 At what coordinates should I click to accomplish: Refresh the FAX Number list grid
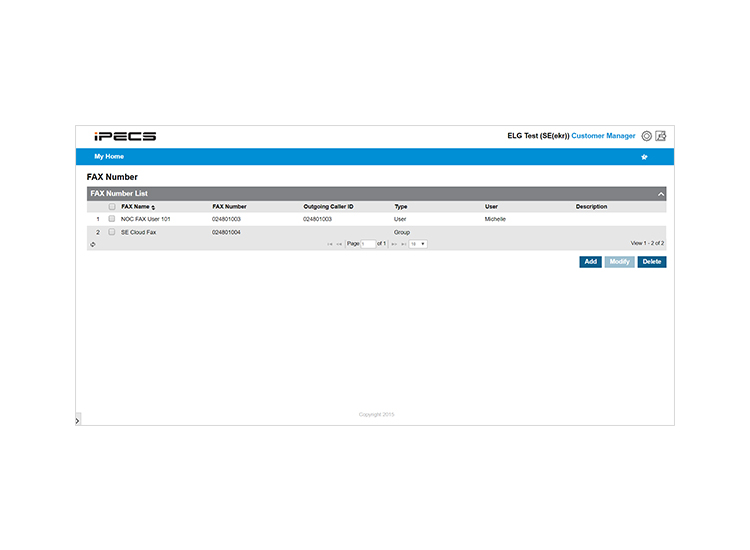coord(93,244)
